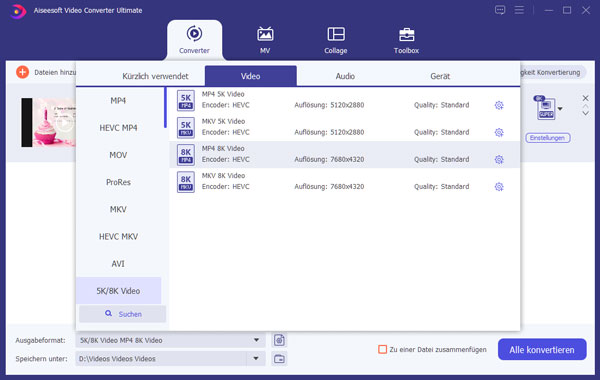The width and height of the screenshot is (600, 380).
Task: Select the Kürzlich verwendet tab
Action: tap(155, 76)
